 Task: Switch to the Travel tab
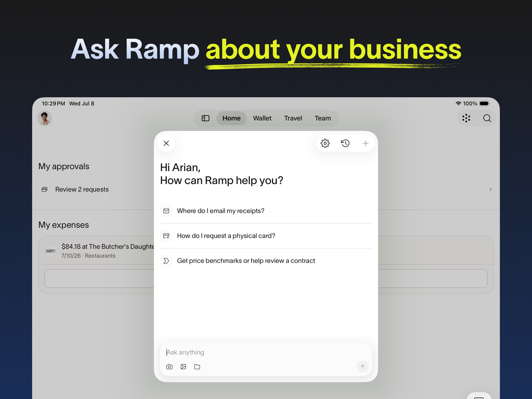pos(293,118)
